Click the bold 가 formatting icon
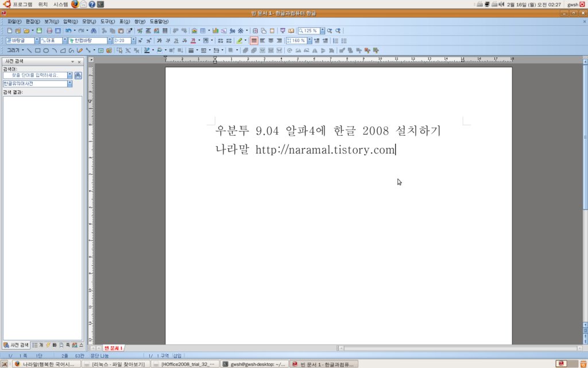 click(159, 41)
